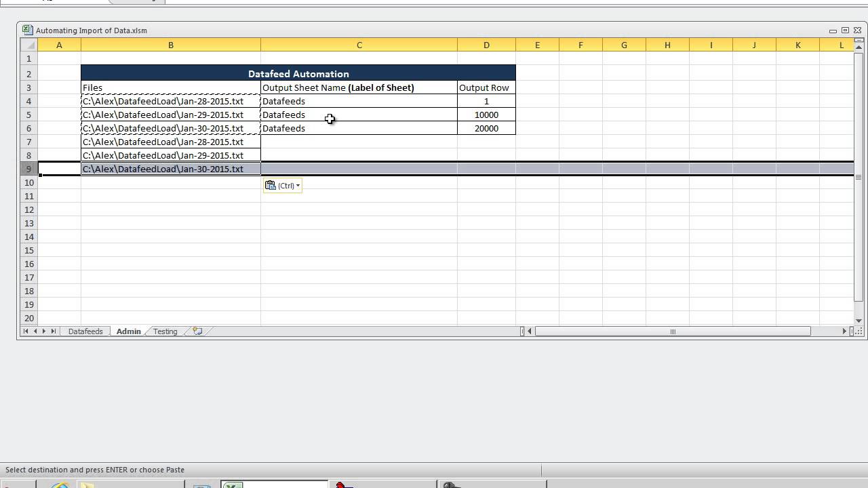
Task: Select column D header
Action: [486, 45]
